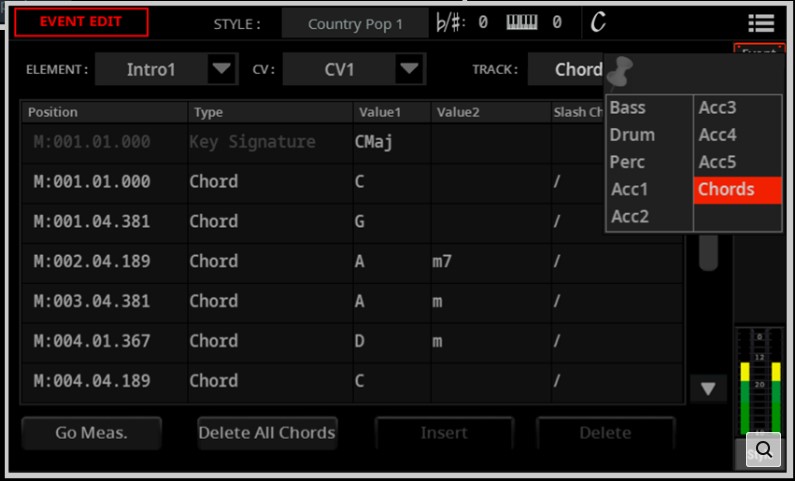Screen dimensions: 795x481
Task: Expand the Element Intro1 dropdown arrow
Action: point(221,70)
